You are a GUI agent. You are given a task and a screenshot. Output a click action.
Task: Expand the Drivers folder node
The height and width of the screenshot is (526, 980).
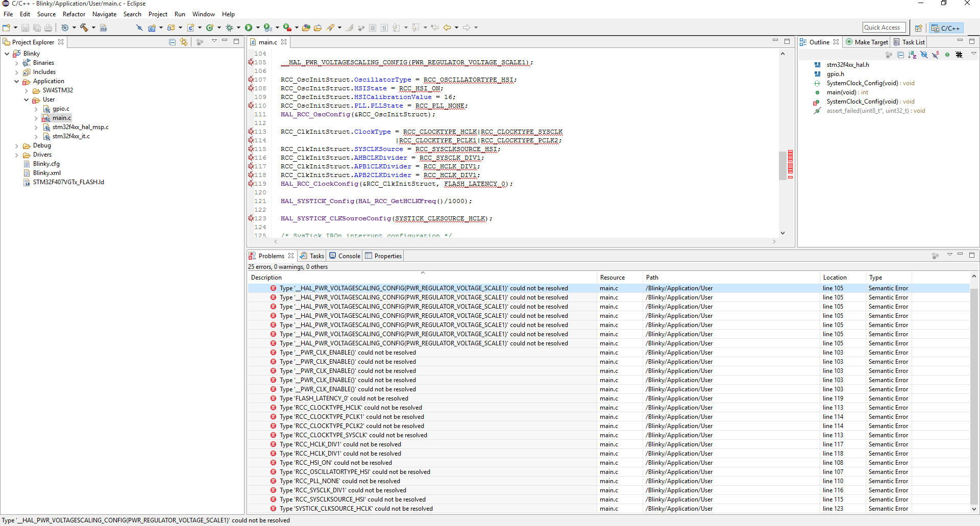coord(16,155)
